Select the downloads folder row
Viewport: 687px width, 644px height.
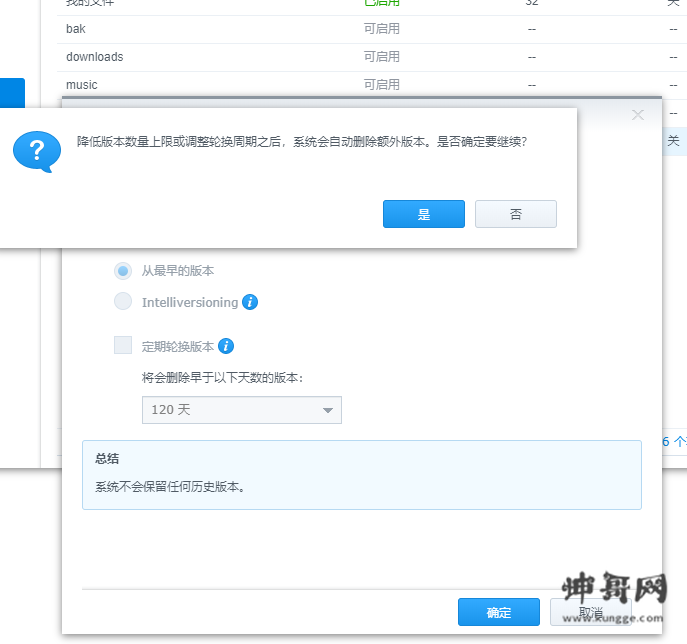372,57
